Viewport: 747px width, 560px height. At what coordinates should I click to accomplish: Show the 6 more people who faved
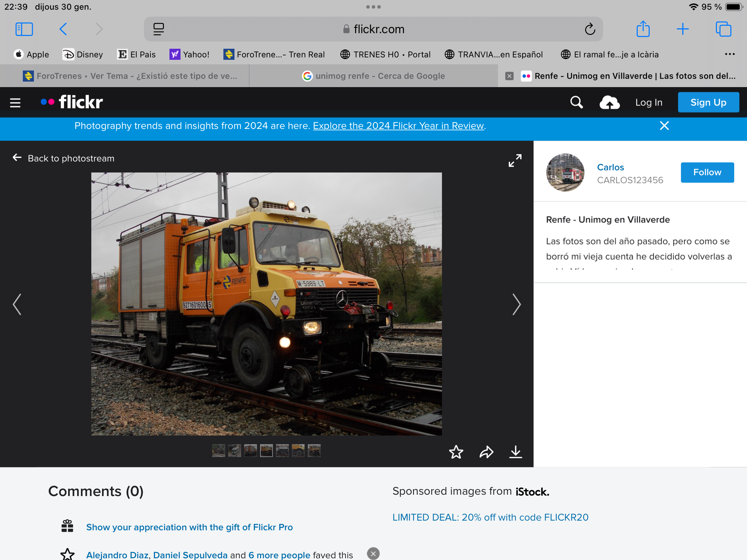click(279, 555)
